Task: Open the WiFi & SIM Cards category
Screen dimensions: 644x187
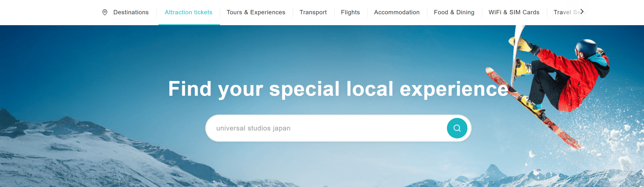Action: pyautogui.click(x=514, y=12)
